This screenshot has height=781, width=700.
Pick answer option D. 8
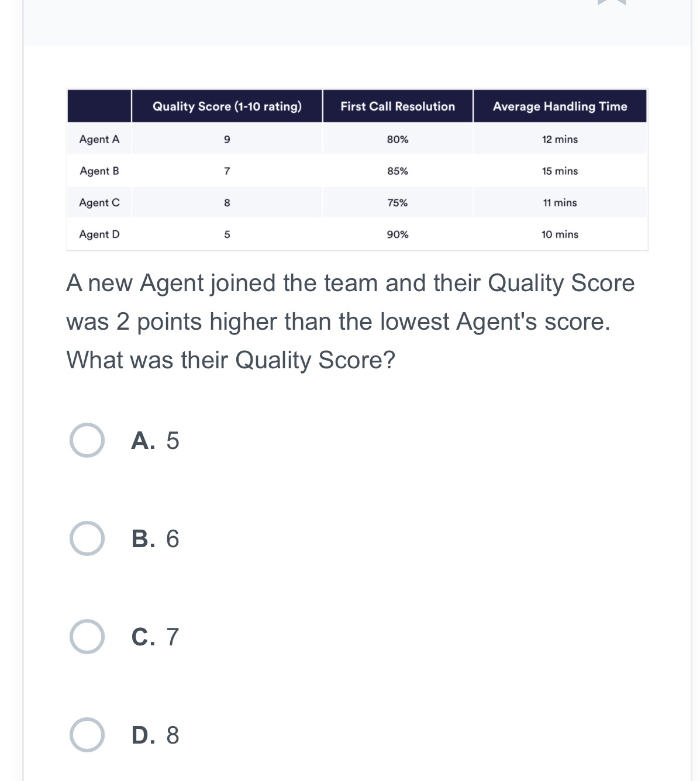85,735
